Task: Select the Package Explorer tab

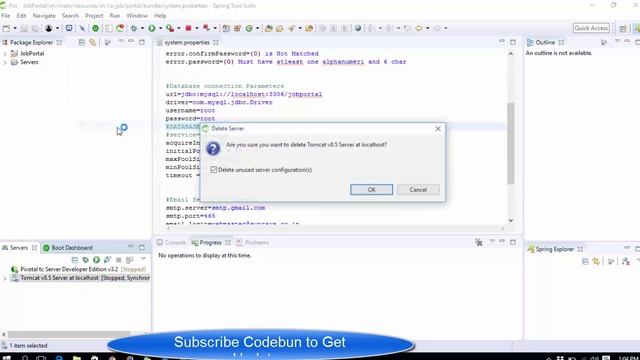Action: tap(32, 42)
